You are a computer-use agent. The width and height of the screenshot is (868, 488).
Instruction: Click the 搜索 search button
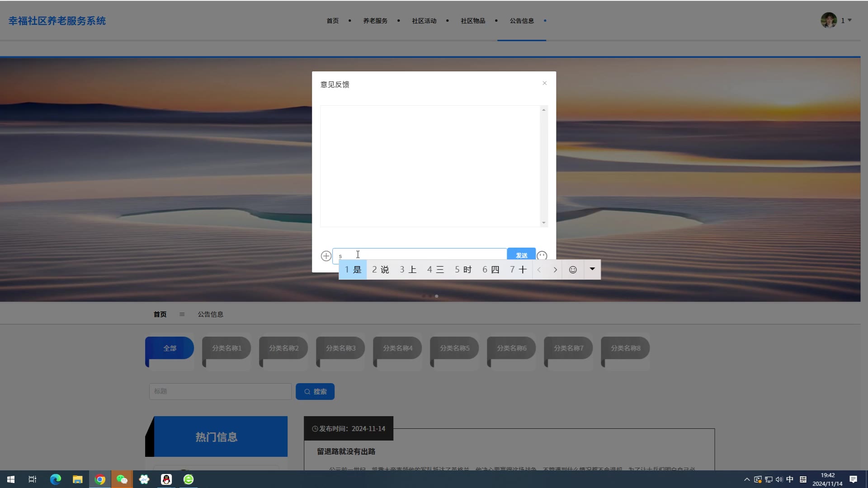[x=315, y=392]
